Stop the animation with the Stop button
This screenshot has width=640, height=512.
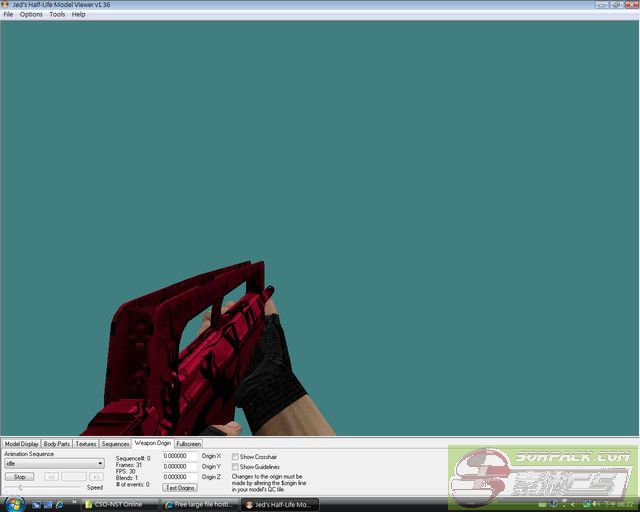[x=19, y=477]
